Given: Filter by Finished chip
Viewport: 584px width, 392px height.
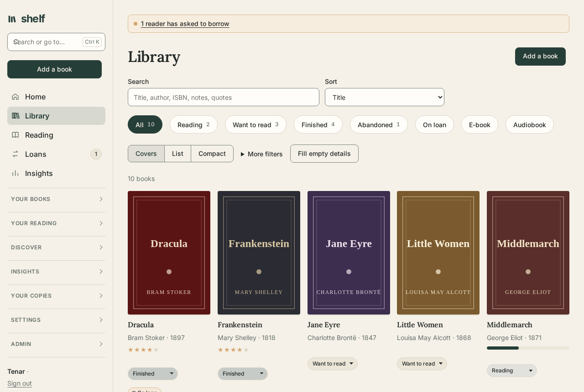Looking at the screenshot, I should pos(318,124).
